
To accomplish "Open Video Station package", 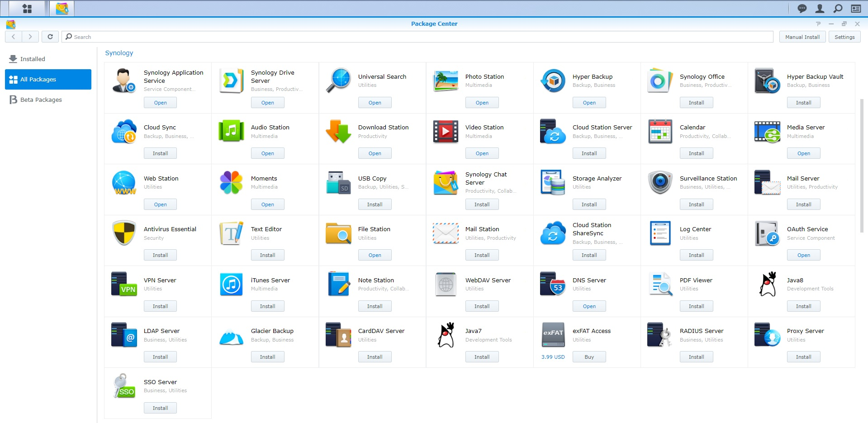I will [482, 153].
